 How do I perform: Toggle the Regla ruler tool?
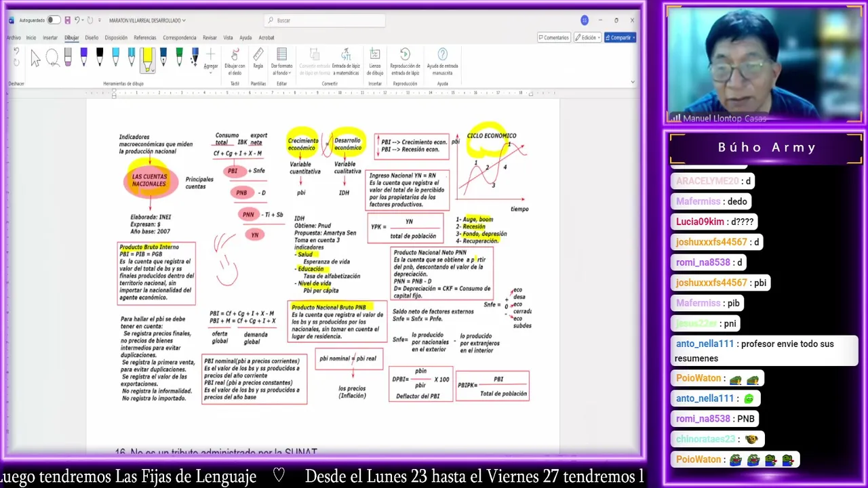(258, 58)
